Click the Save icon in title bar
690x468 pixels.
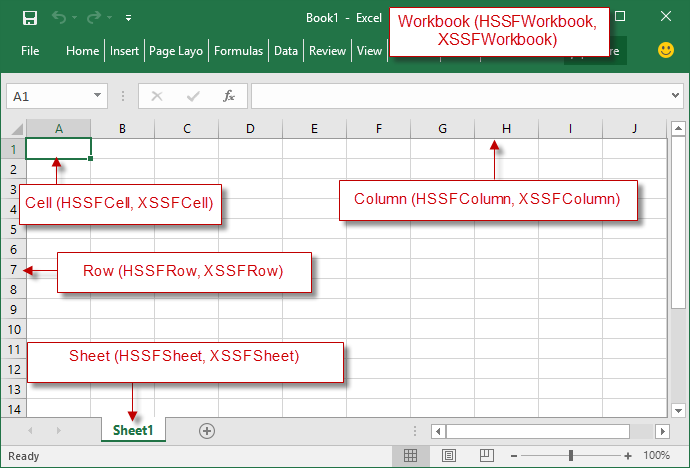pyautogui.click(x=30, y=18)
